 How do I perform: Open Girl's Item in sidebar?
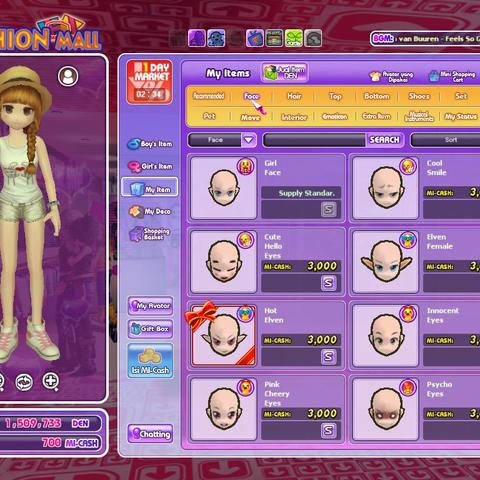(150, 166)
